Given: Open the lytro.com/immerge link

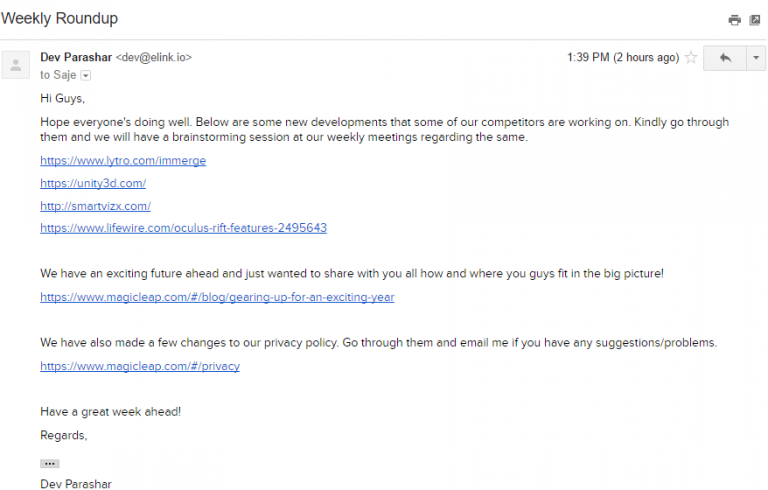Looking at the screenshot, I should click(x=123, y=160).
